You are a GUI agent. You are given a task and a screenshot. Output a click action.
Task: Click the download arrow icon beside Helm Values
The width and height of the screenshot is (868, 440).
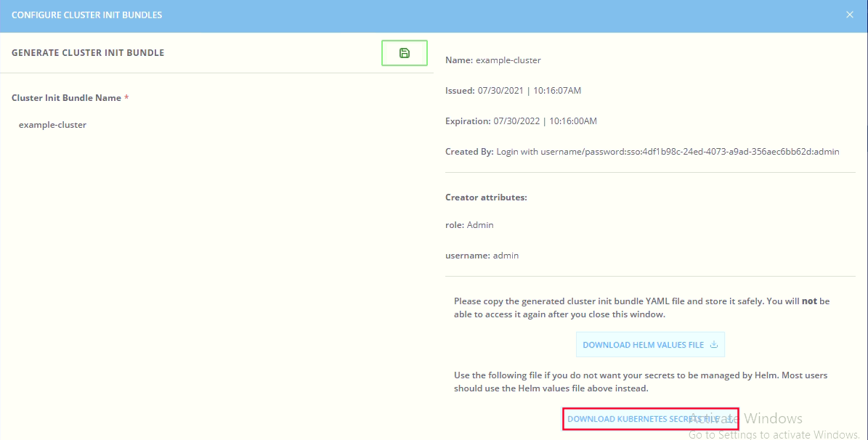pos(714,345)
